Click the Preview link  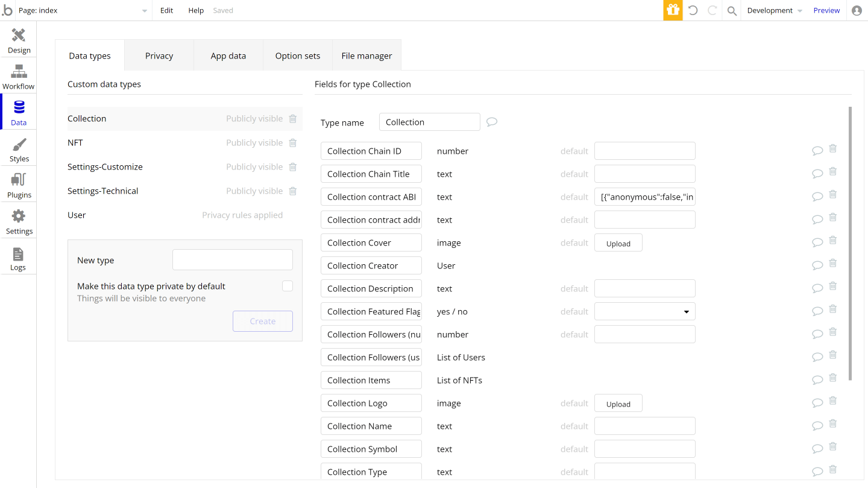[826, 10]
